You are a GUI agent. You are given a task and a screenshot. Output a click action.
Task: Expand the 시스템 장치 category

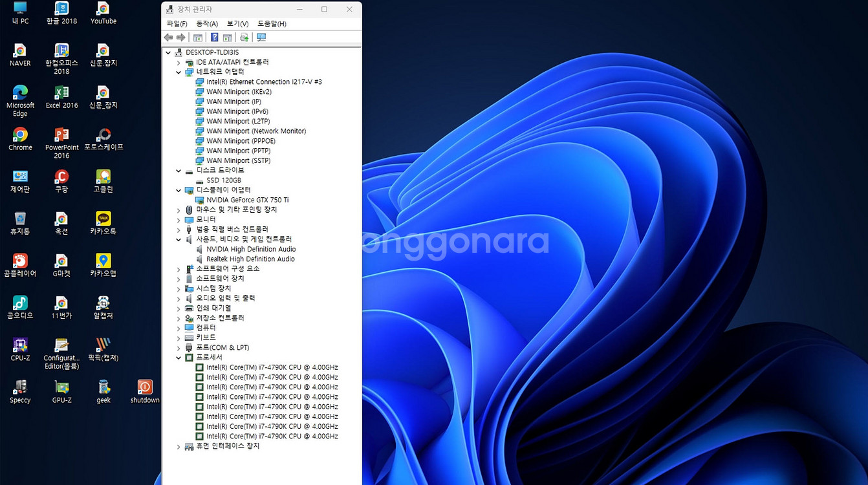pyautogui.click(x=179, y=288)
